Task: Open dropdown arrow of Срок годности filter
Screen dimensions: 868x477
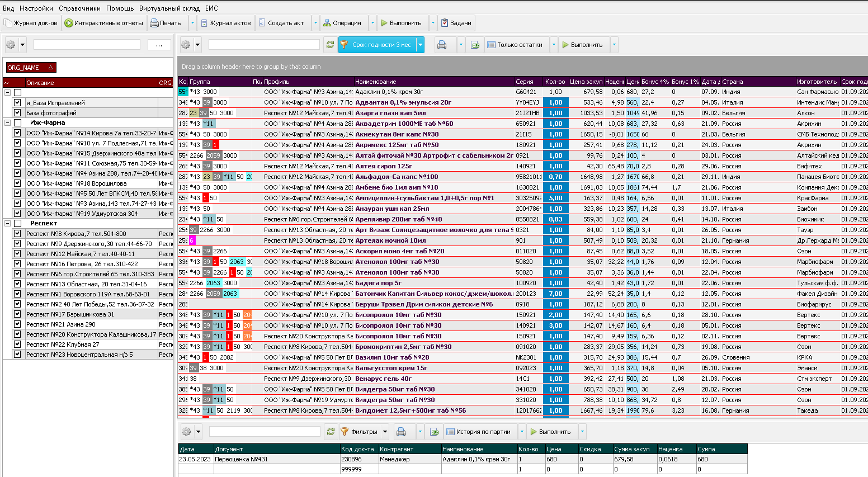Action: tap(420, 45)
